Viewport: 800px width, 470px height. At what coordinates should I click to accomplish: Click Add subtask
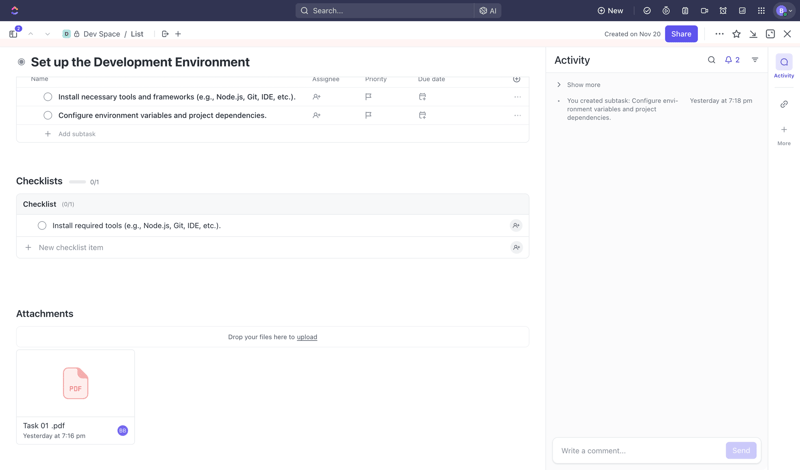77,134
